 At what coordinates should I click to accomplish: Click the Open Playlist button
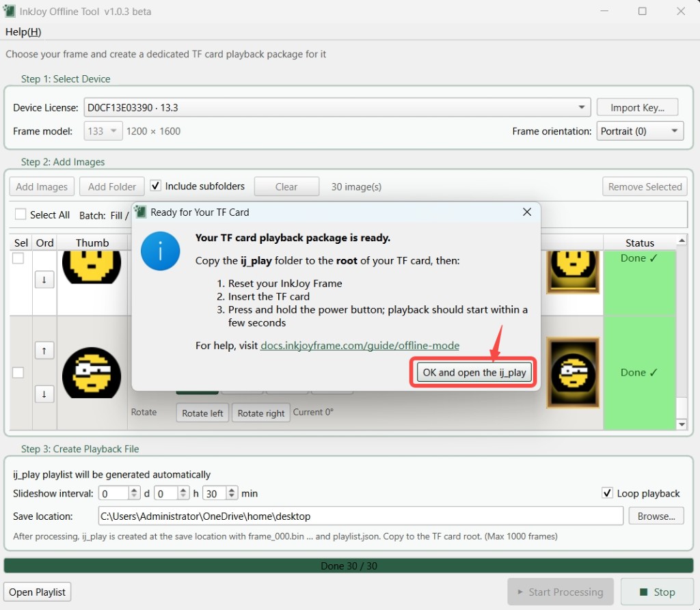pos(37,592)
